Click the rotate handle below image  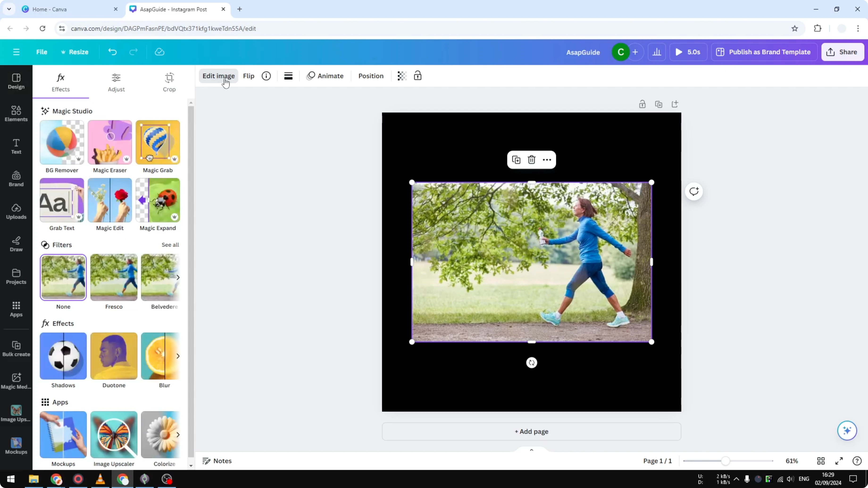tap(532, 363)
